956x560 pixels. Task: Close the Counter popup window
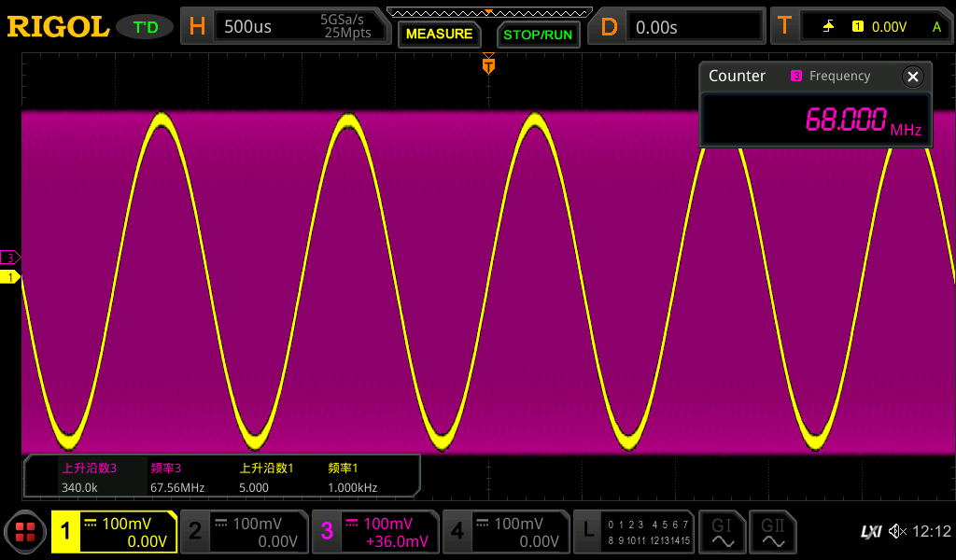(912, 76)
